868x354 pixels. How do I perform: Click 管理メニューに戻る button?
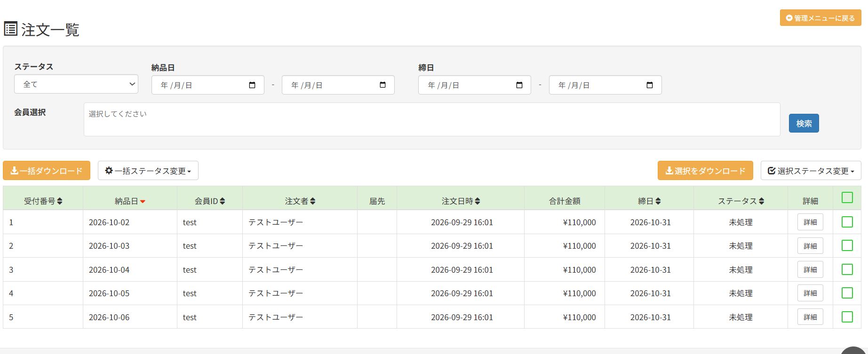tap(820, 18)
